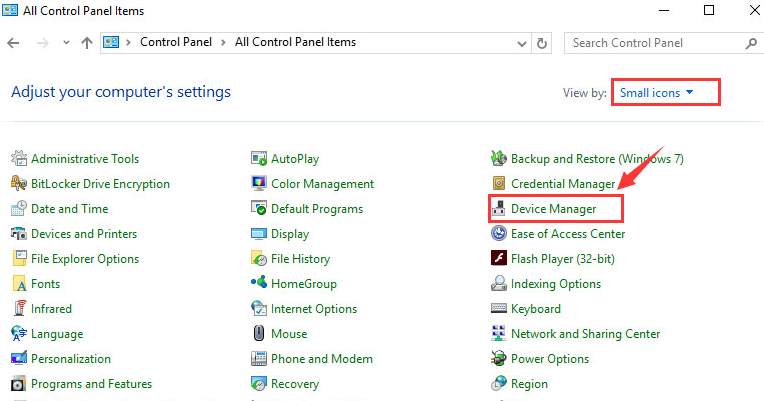Viewport: 764px width, 401px height.
Task: Open Ease of Access Center link
Action: coord(568,233)
